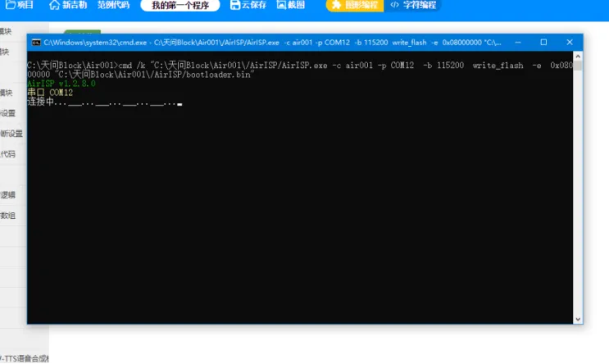The width and height of the screenshot is (609, 364).
Task: Click the 截图 screenshot picture icon
Action: coord(281,5)
